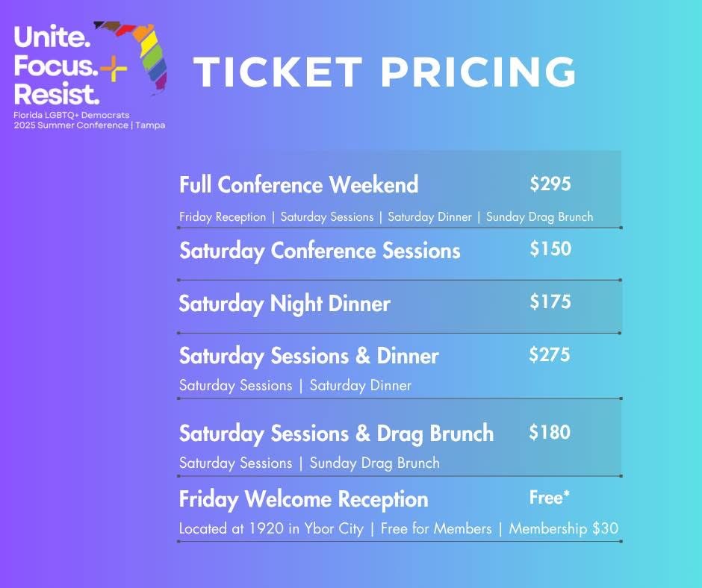The height and width of the screenshot is (588, 702).
Task: Click the $150 price label
Action: 550,248
